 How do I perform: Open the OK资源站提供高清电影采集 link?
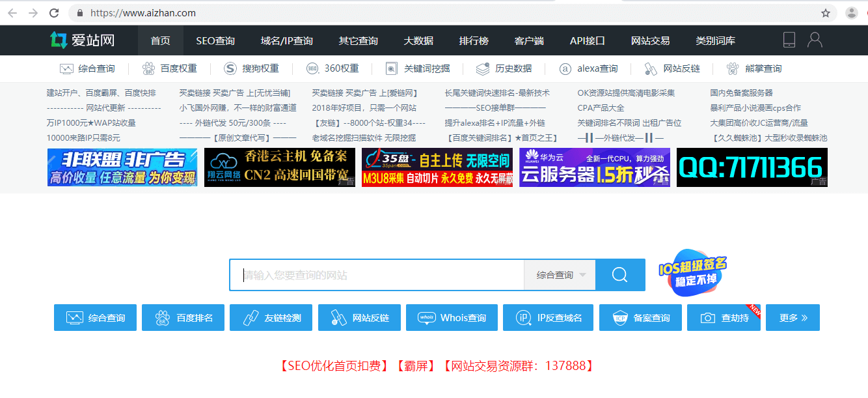pos(626,93)
